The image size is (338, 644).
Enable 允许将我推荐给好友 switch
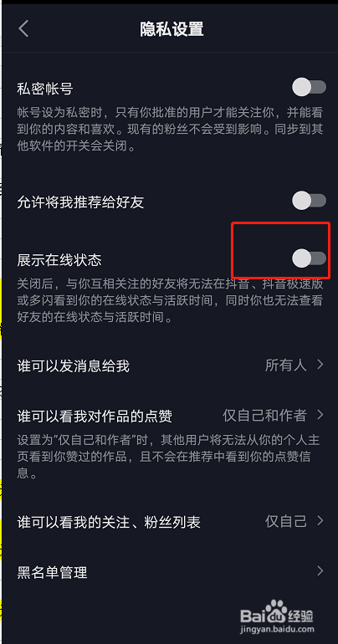pos(310,201)
